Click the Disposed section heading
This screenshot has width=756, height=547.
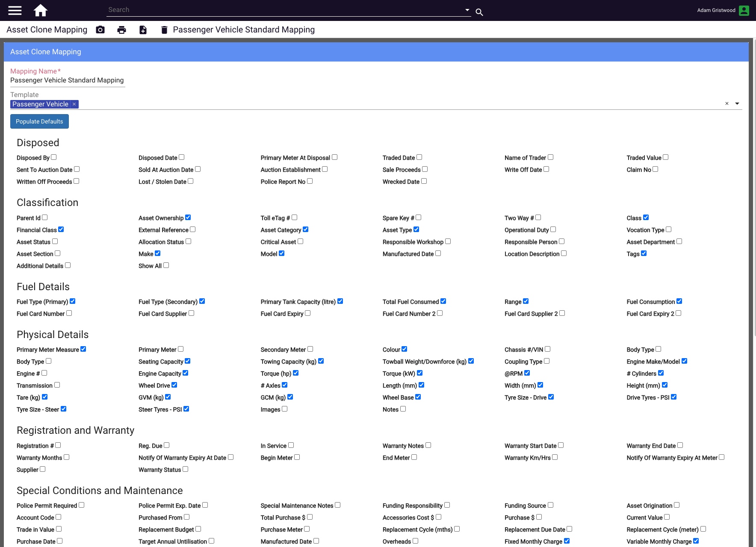click(38, 143)
